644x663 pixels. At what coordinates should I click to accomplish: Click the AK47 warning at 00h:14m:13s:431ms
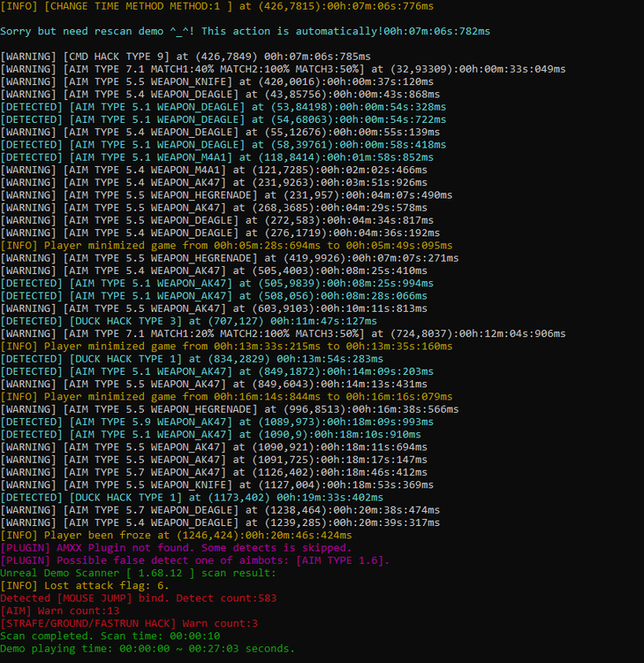coord(214,385)
